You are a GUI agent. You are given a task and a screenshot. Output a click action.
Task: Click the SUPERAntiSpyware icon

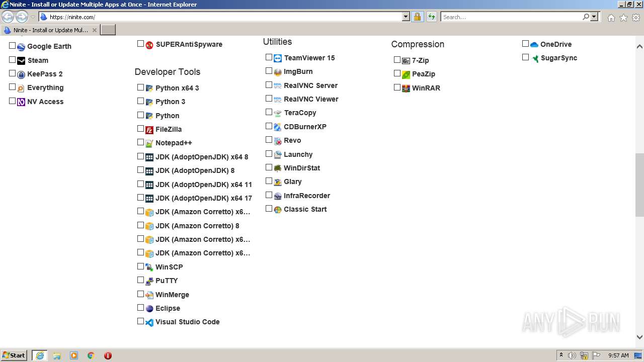coord(149,45)
